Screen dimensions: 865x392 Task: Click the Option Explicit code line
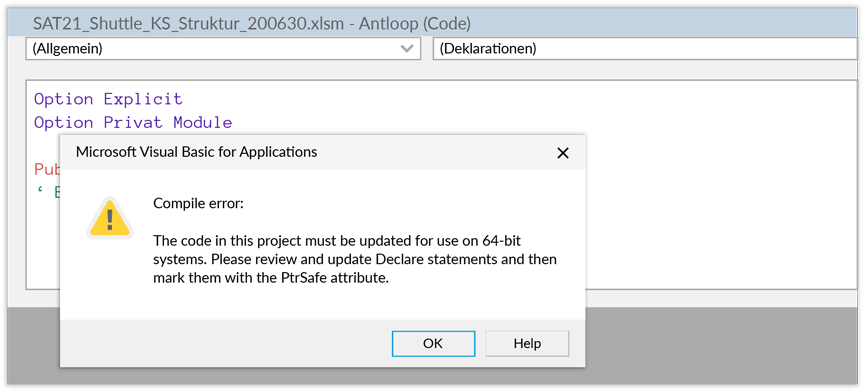pyautogui.click(x=108, y=99)
